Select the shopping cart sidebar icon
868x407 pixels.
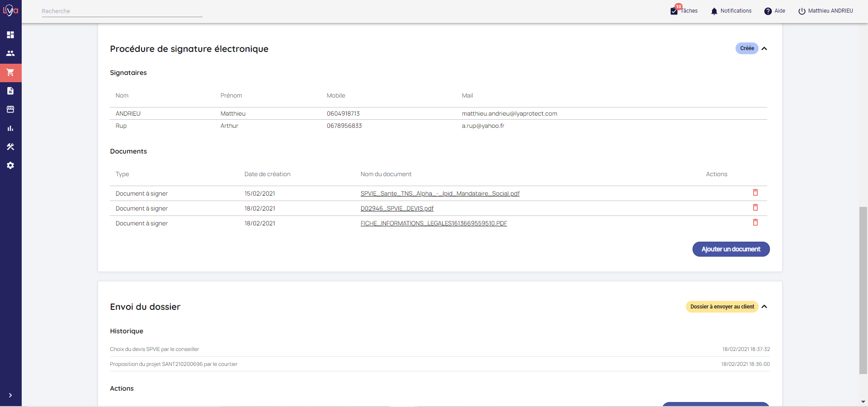pos(10,72)
